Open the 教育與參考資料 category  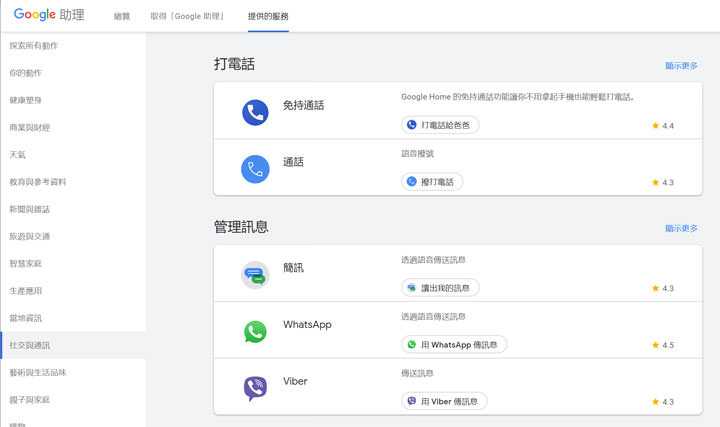[38, 182]
